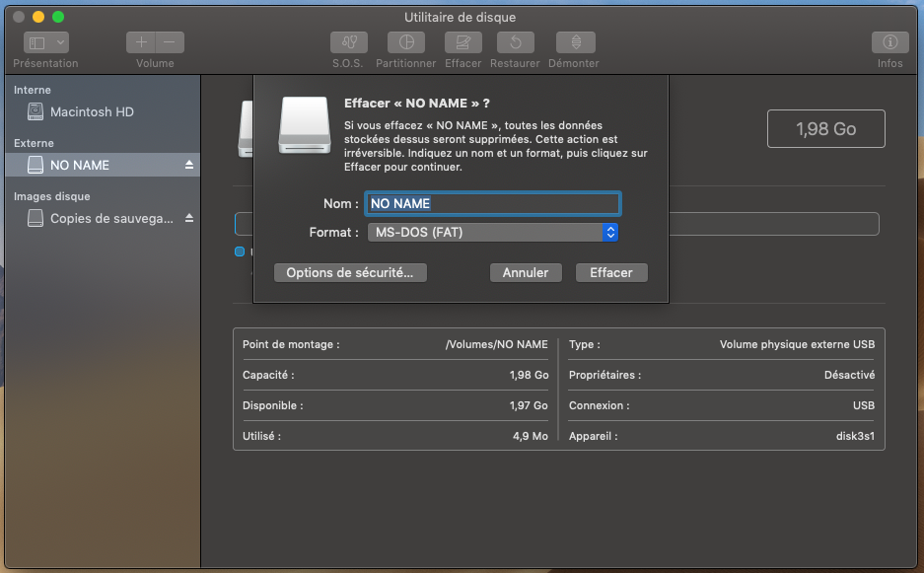The image size is (924, 573).
Task: Add a volume with the plus button
Action: [x=141, y=42]
